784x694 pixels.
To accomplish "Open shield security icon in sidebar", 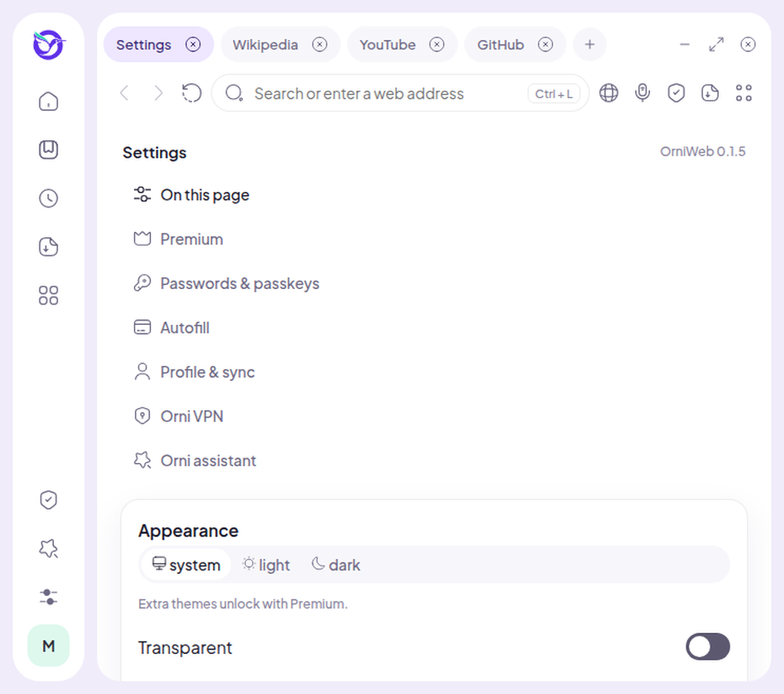I will [x=48, y=500].
